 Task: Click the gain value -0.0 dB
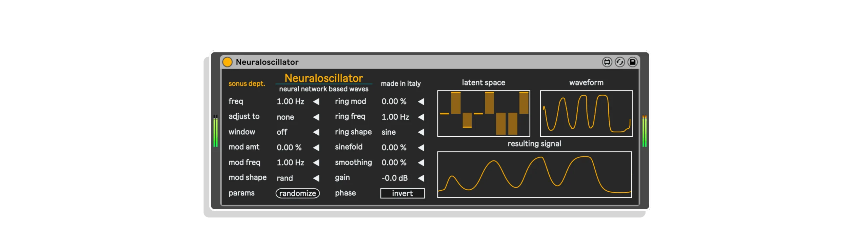pos(394,178)
